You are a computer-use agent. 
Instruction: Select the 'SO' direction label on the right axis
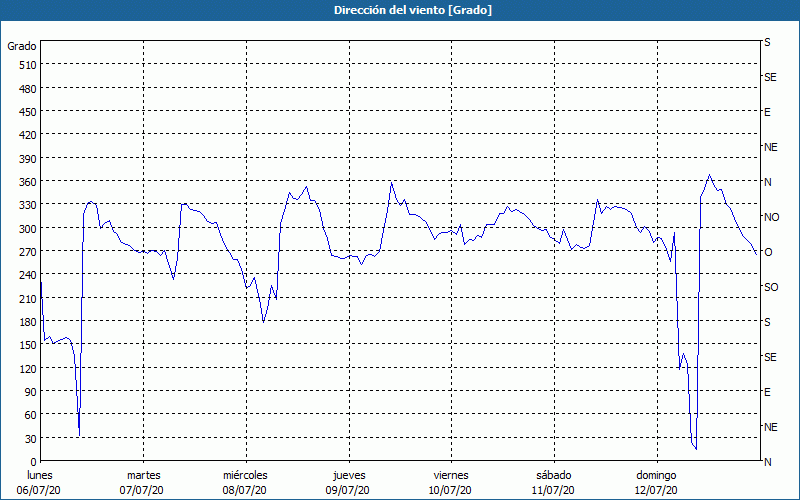coord(770,287)
